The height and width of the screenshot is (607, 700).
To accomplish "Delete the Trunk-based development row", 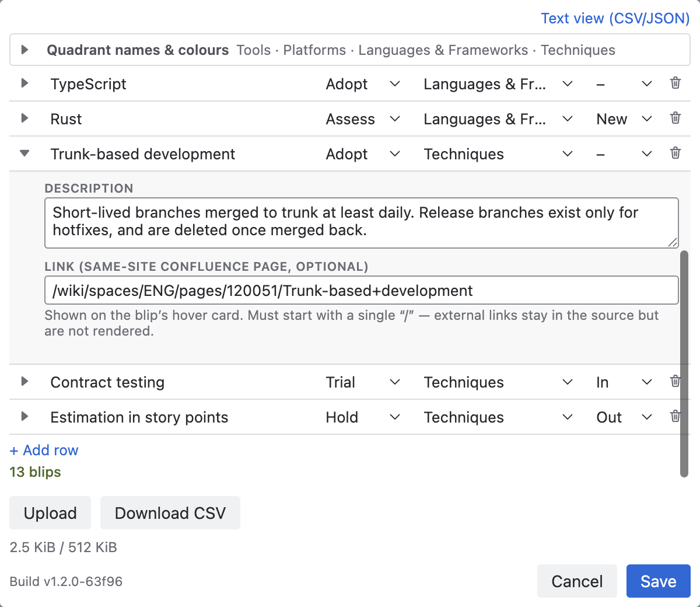I will coord(675,153).
